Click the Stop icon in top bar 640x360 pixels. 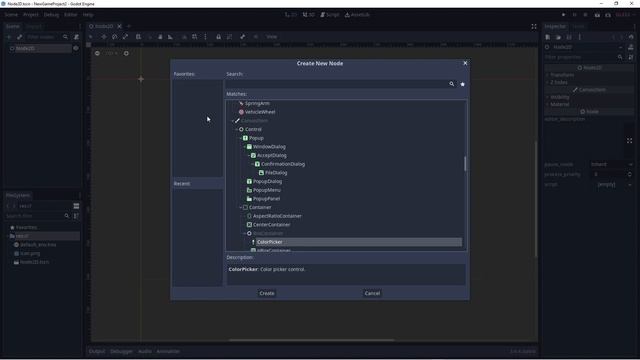coord(586,15)
